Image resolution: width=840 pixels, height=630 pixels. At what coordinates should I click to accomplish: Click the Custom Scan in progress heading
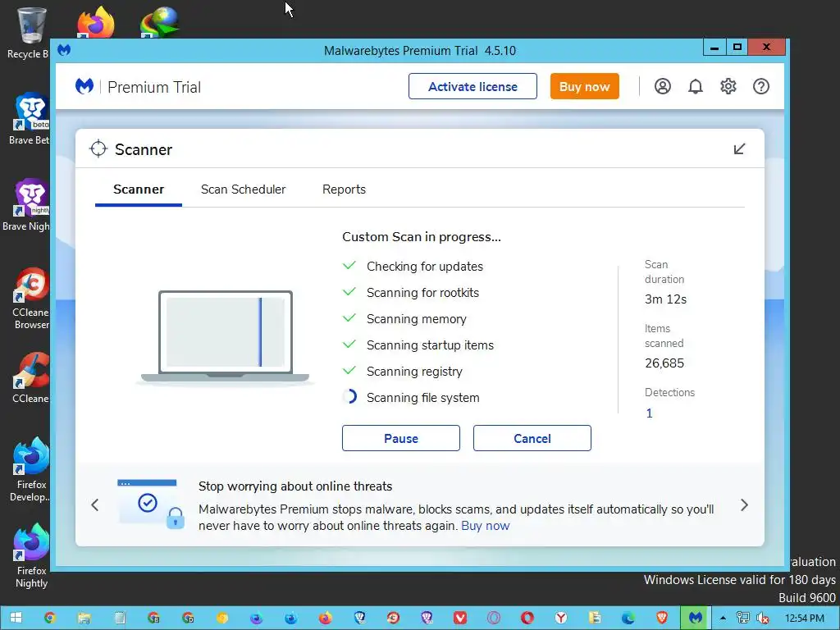pos(422,237)
